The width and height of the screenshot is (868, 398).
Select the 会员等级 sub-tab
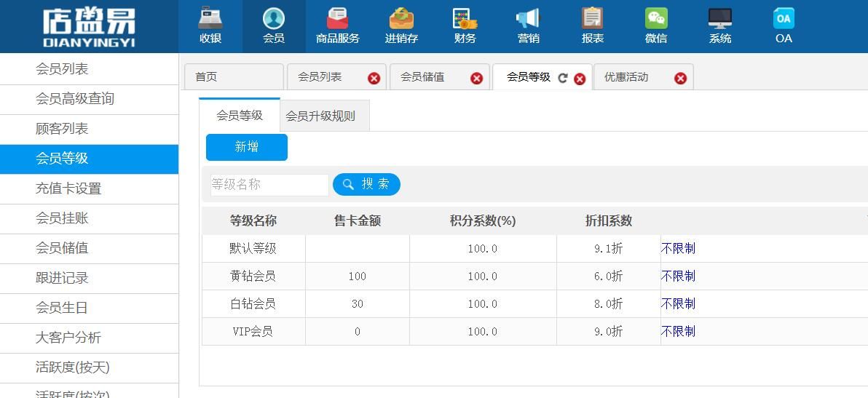click(239, 116)
